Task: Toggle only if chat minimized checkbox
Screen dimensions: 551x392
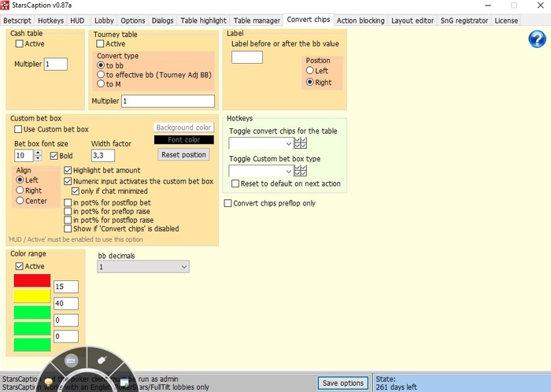Action: [76, 191]
